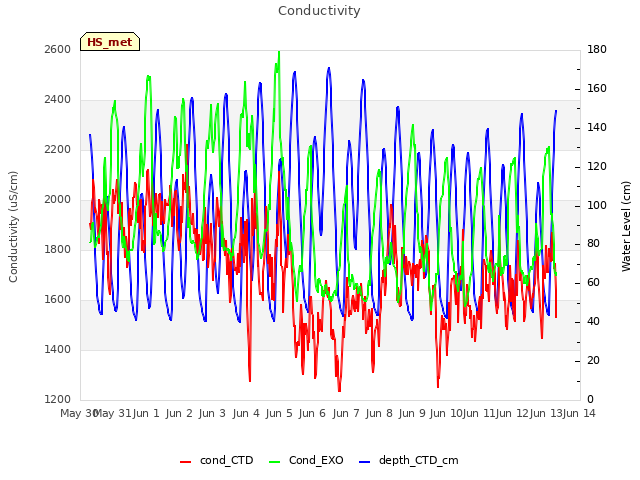Click the 160 right axis label
The image size is (640, 480).
pos(597,88)
